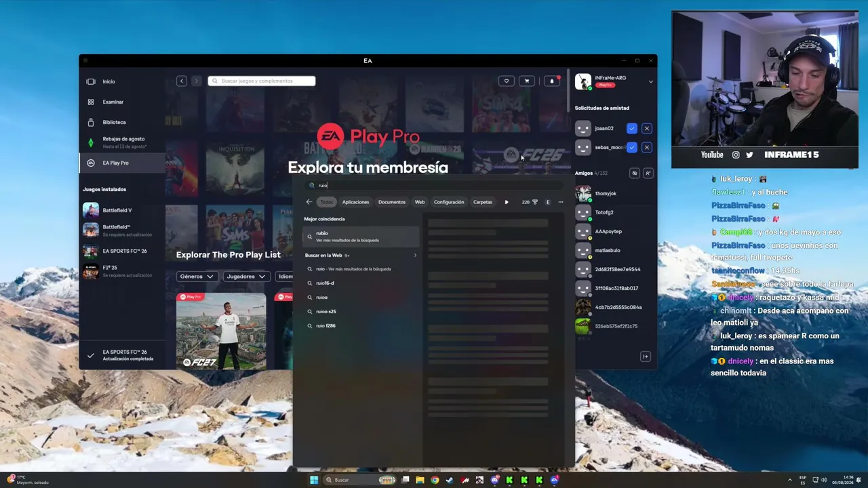Open the E account avatar in search
The height and width of the screenshot is (488, 868).
548,202
